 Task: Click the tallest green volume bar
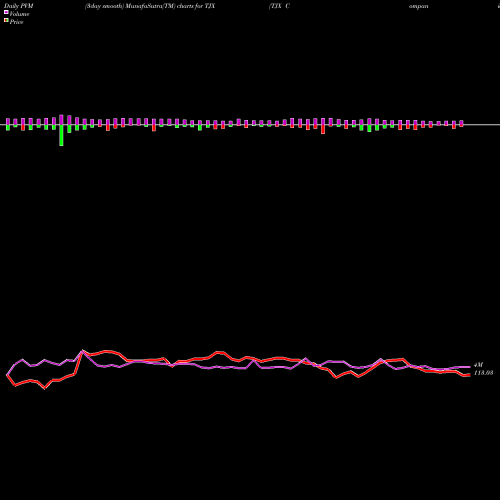61,135
